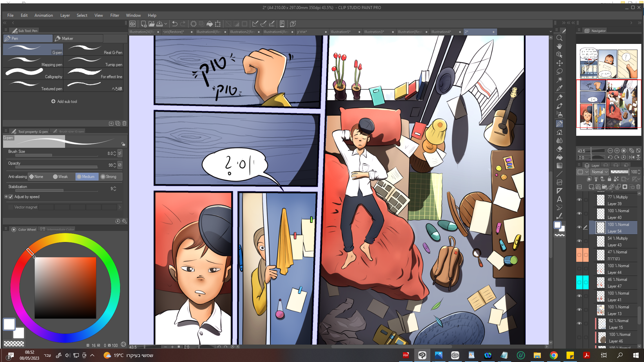Viewport: 644px width, 362px height.
Task: Select the Text tool
Action: (559, 199)
